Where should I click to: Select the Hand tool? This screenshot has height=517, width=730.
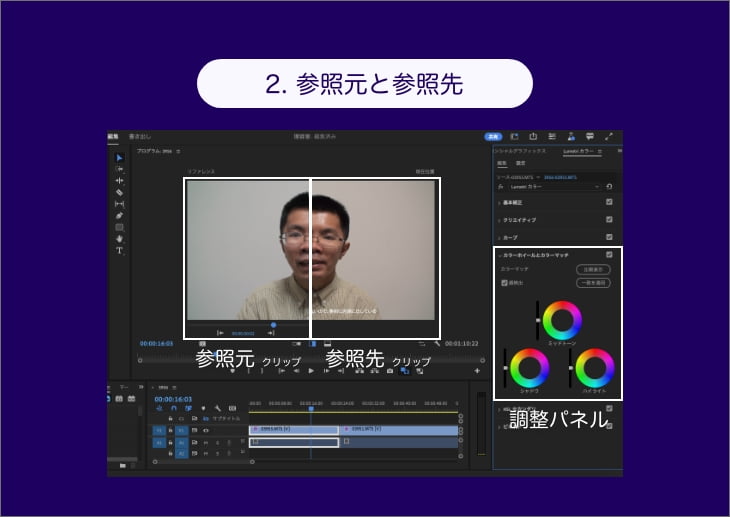pos(119,238)
